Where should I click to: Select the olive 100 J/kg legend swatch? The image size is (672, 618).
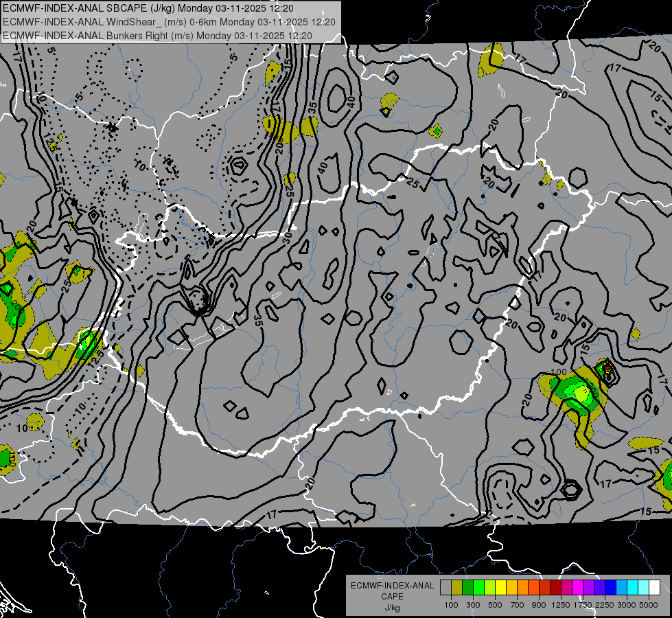457,587
